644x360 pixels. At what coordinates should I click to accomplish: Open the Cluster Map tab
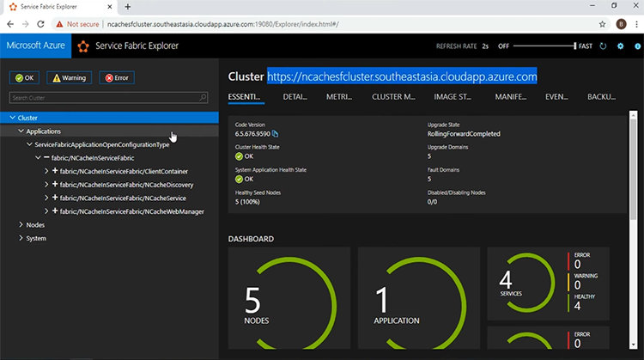pos(393,97)
